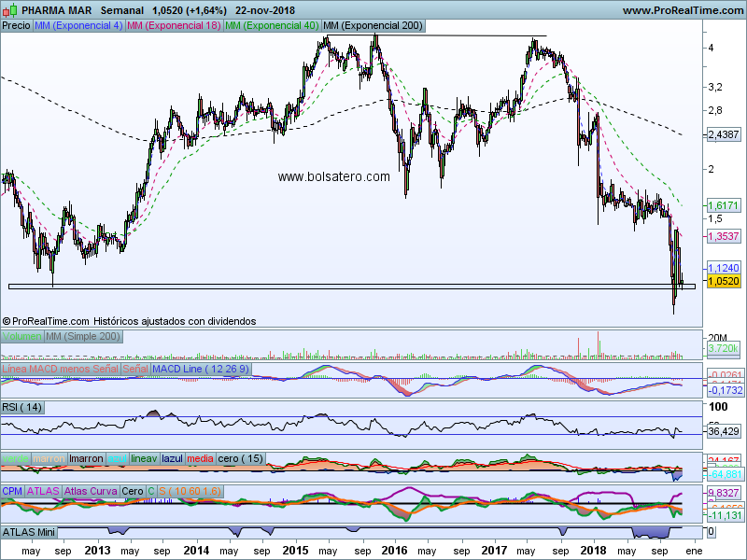Click the 36,429 RSI value tag

[725, 431]
